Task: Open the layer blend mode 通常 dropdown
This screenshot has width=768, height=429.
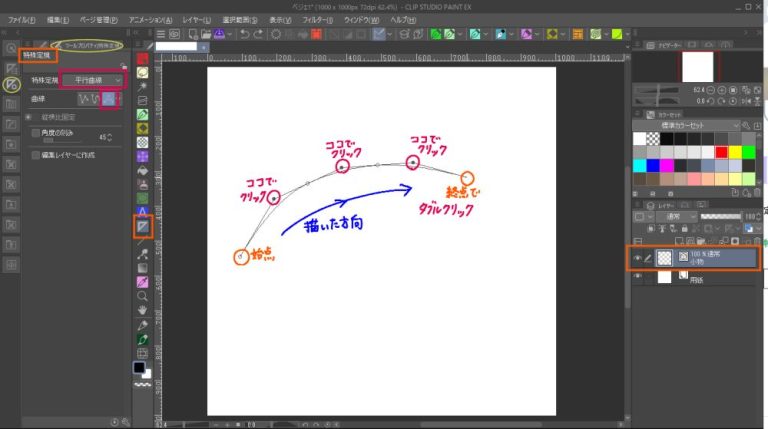Action: 665,216
